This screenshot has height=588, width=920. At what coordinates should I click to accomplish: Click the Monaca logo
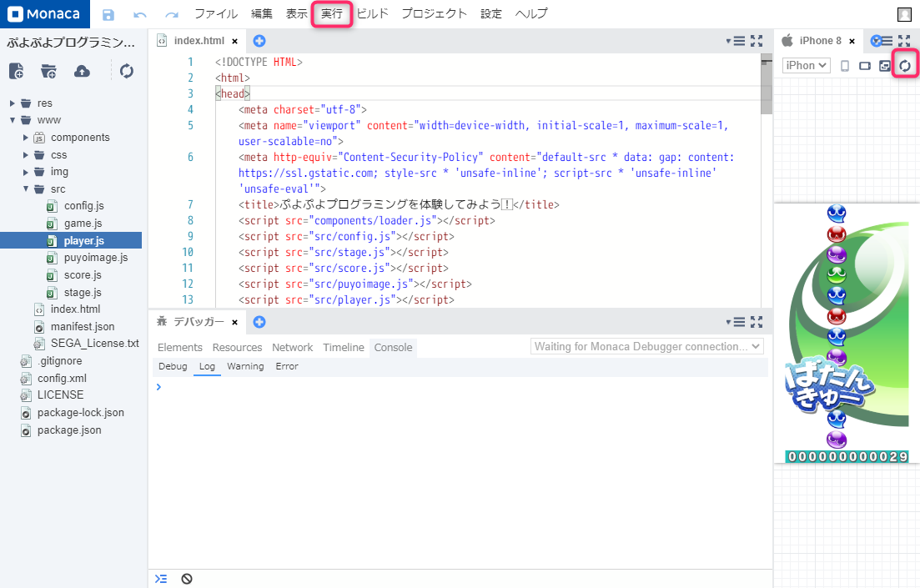click(x=44, y=14)
